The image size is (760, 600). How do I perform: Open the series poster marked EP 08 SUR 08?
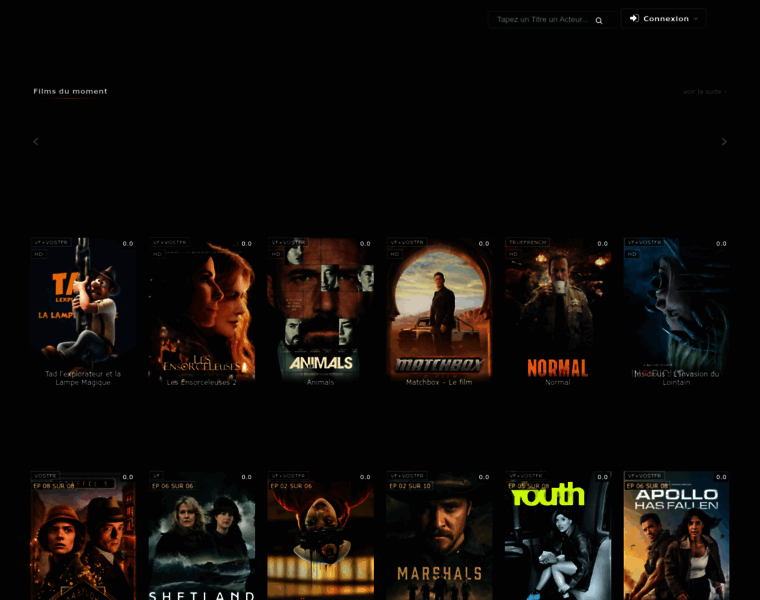pyautogui.click(x=83, y=536)
